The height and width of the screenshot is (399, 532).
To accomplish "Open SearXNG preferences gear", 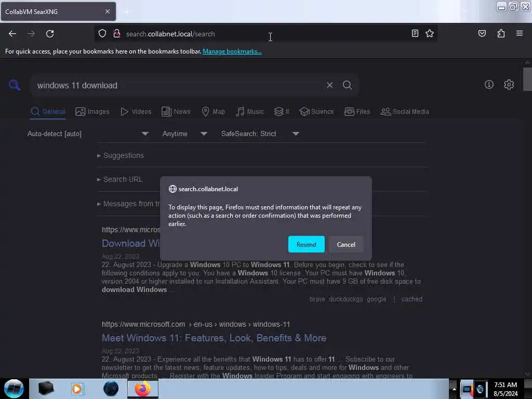I will pyautogui.click(x=509, y=85).
